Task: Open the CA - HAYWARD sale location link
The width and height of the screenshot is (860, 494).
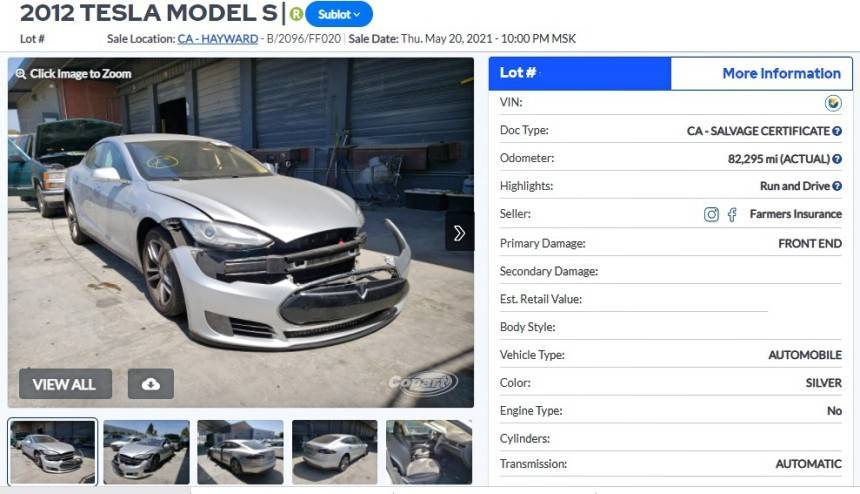Action: click(x=218, y=39)
